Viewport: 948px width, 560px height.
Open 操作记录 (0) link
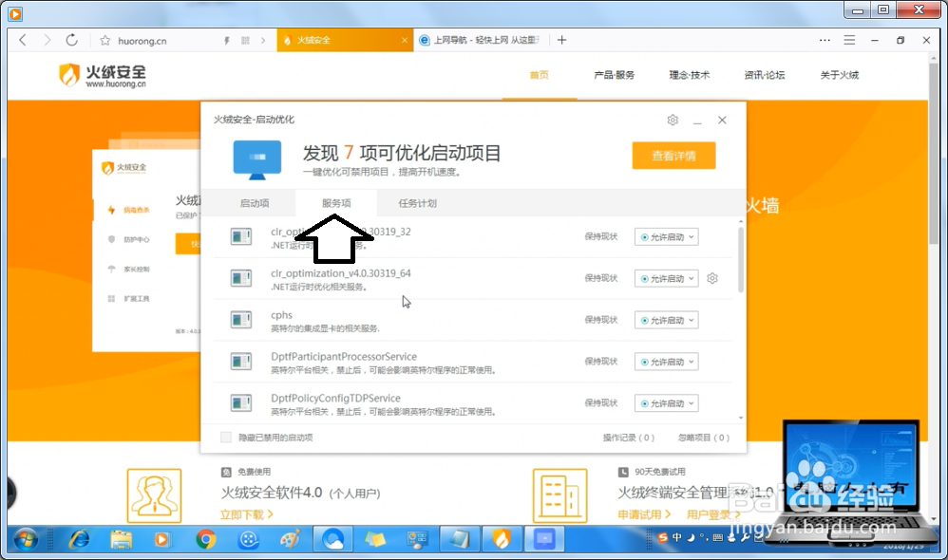coord(628,438)
